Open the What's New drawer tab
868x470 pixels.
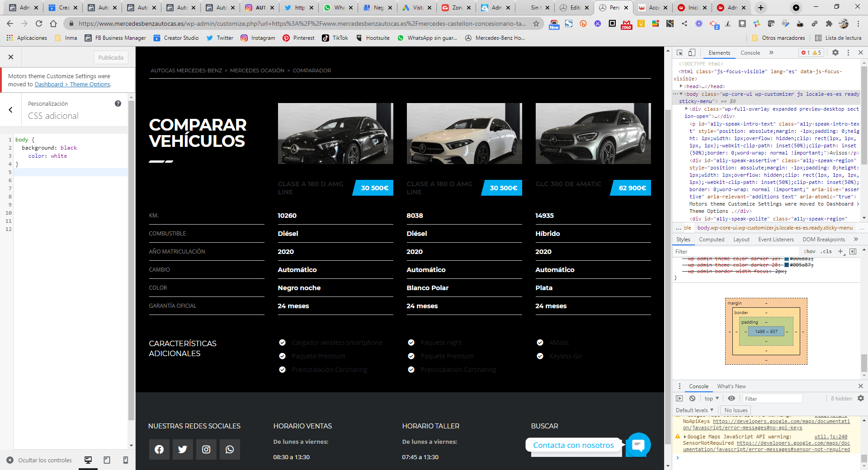[731, 386]
